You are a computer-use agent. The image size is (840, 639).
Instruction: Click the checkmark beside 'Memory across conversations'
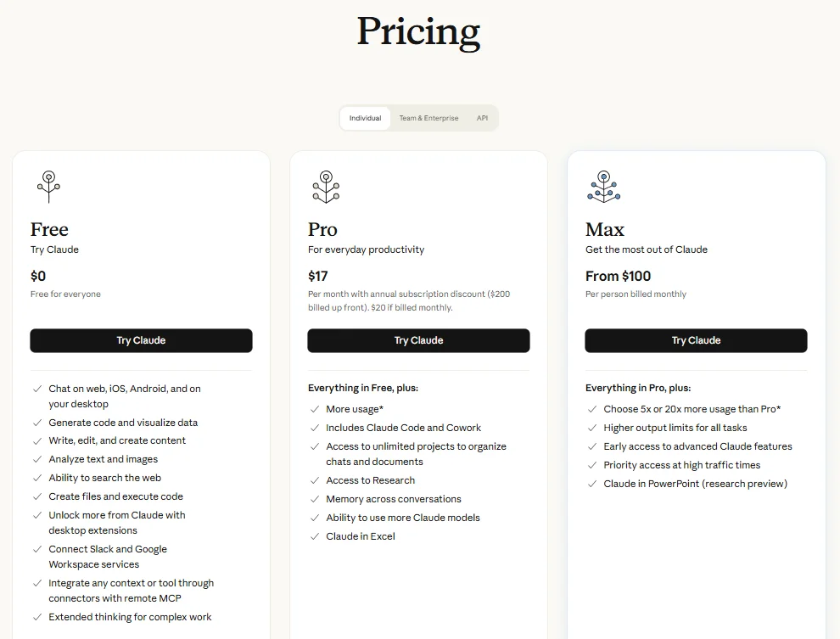314,499
